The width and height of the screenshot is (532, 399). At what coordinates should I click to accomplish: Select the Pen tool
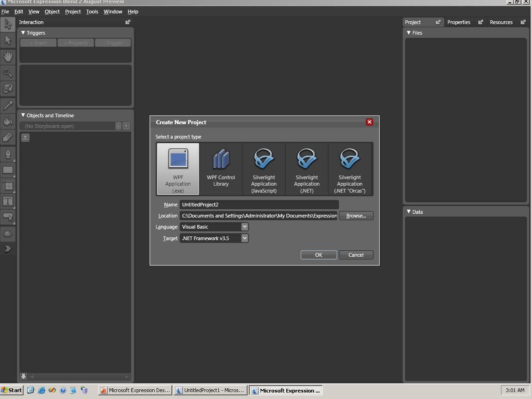point(8,154)
